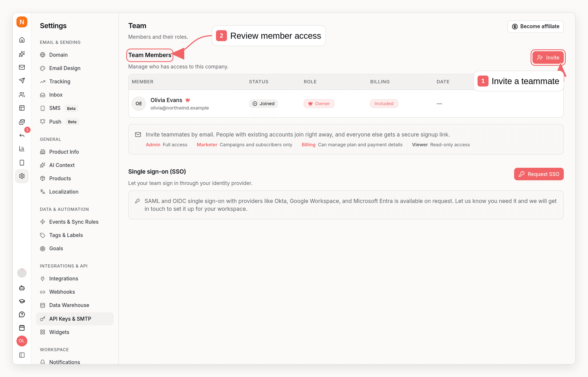Open the robot assistant icon in rail
The height and width of the screenshot is (377, 588).
[x=22, y=288]
